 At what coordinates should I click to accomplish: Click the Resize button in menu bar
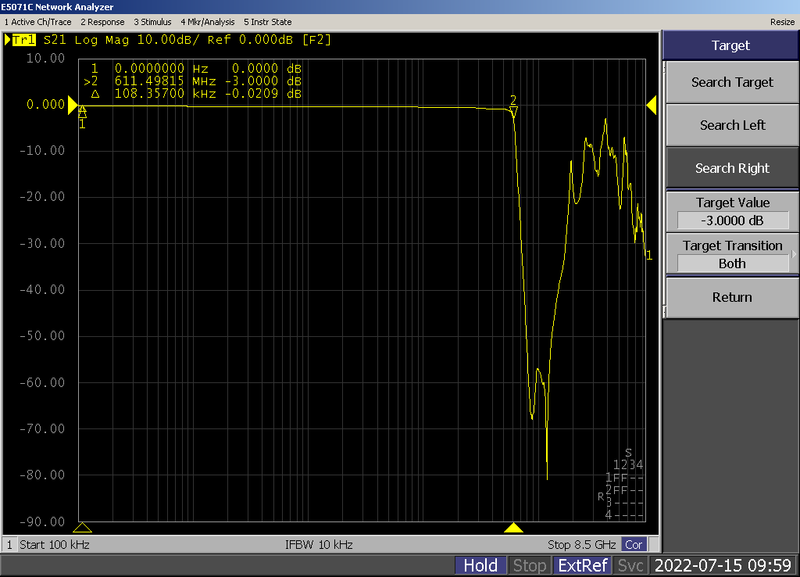pos(782,22)
